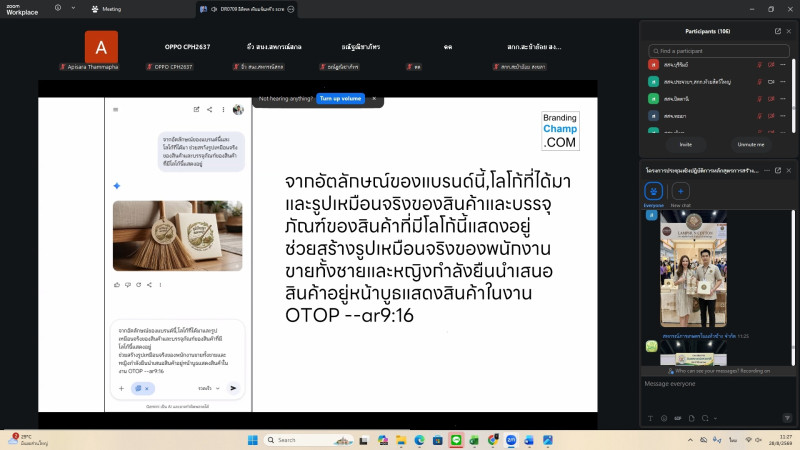The width and height of the screenshot is (800, 450).
Task: Click the Invite button
Action: [686, 144]
